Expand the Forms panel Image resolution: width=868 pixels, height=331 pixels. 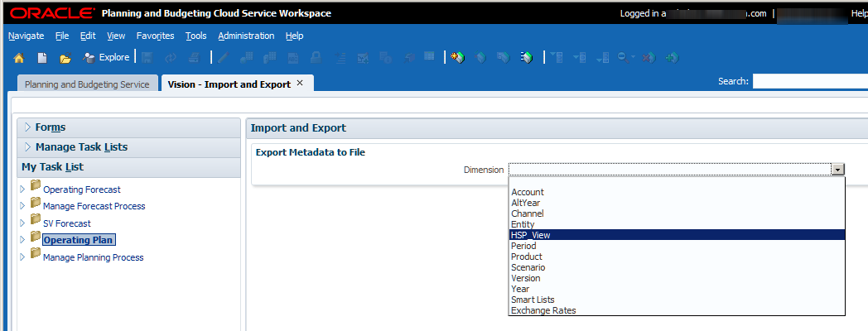(27, 127)
